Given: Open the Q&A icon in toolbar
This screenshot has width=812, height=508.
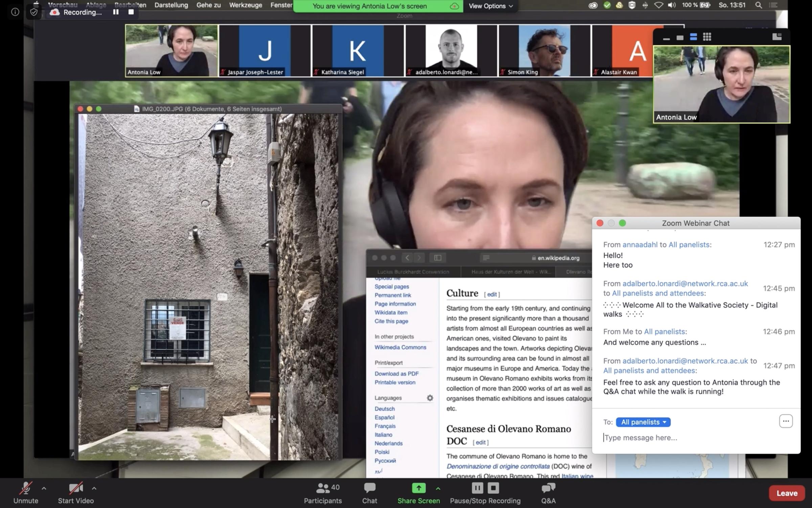Looking at the screenshot, I should (x=548, y=488).
